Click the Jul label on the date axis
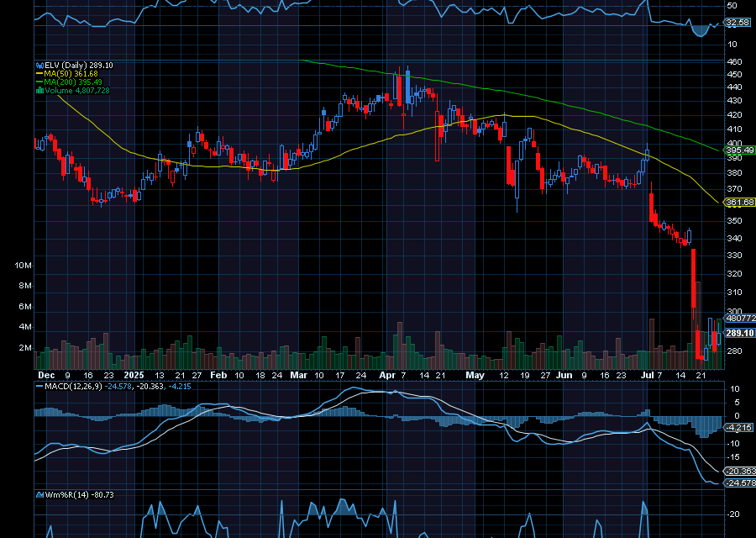The width and height of the screenshot is (756, 538). point(648,376)
